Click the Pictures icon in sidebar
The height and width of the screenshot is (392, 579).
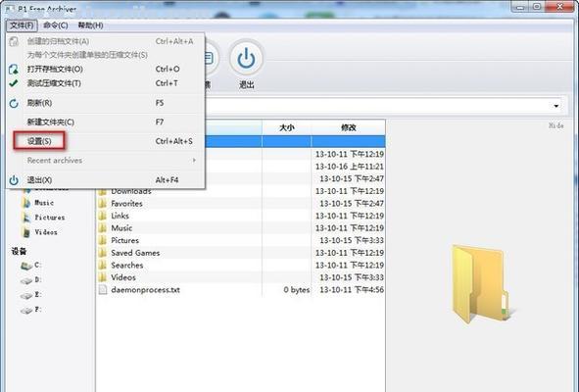click(26, 218)
